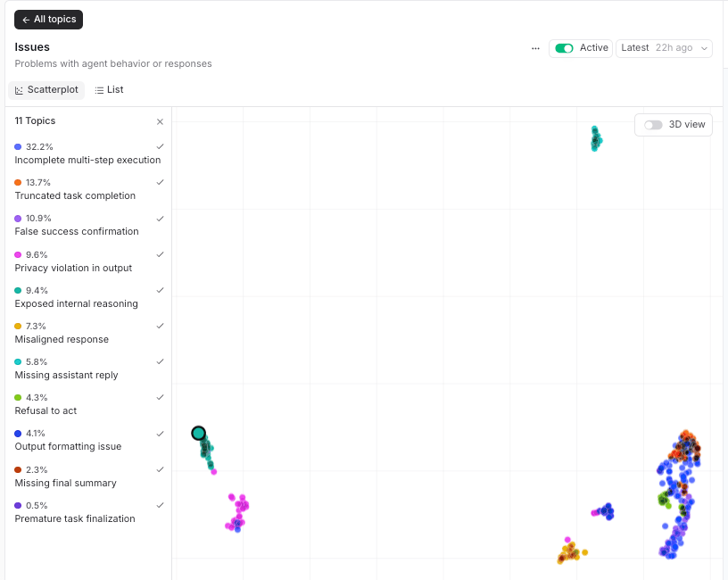The image size is (728, 580).
Task: Uncheck Exposed internal reasoning checkmark
Action: coord(161,290)
